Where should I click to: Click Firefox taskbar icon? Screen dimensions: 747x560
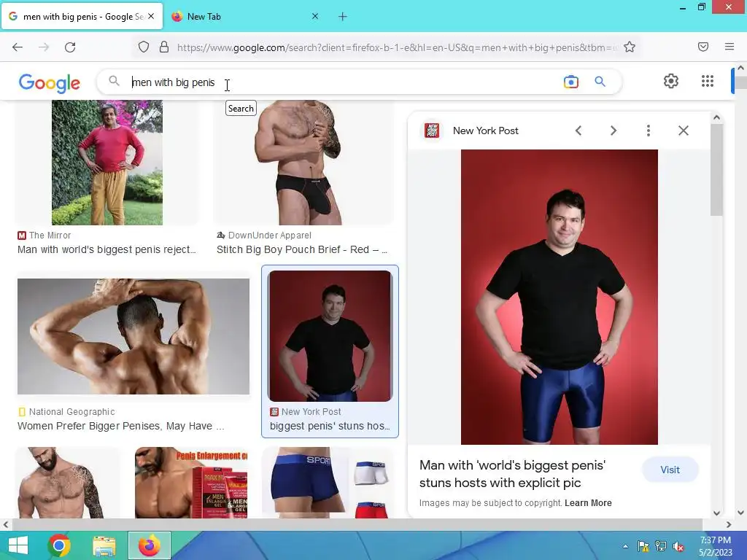click(149, 545)
